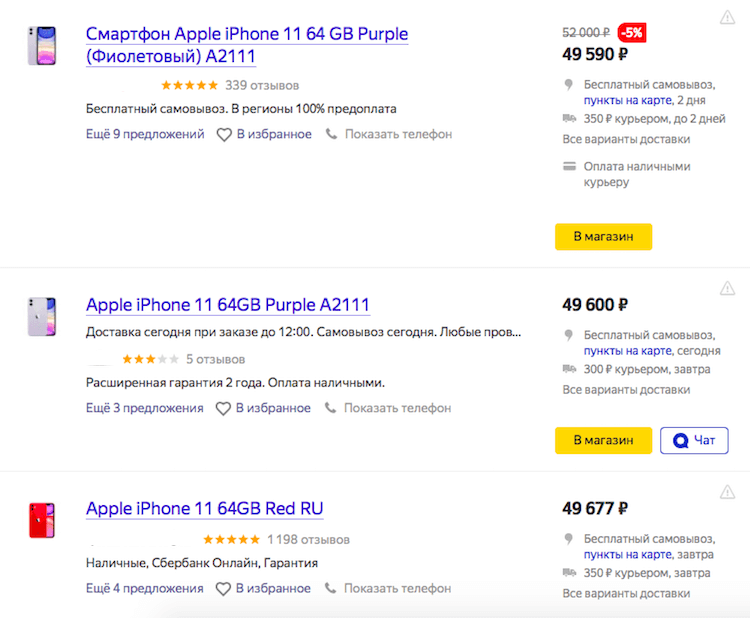Click the heart icon on the iPhone Red RU offer
Image resolution: width=750 pixels, height=618 pixels.
point(223,588)
